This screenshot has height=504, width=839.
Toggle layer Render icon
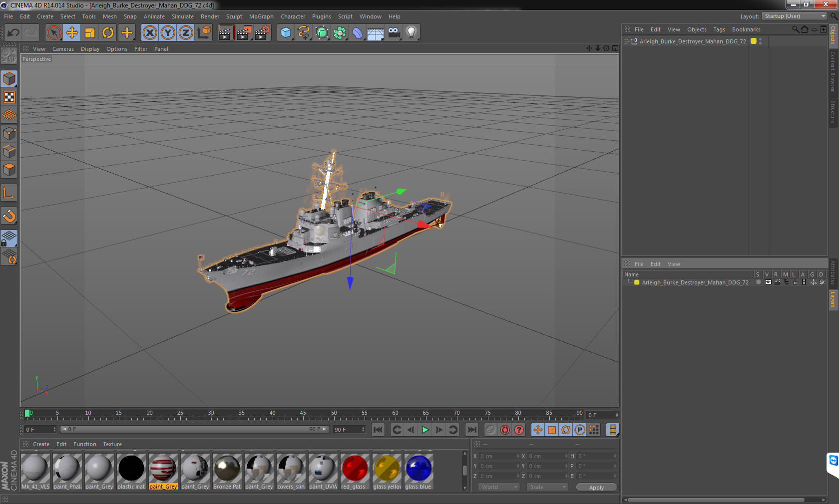click(777, 282)
